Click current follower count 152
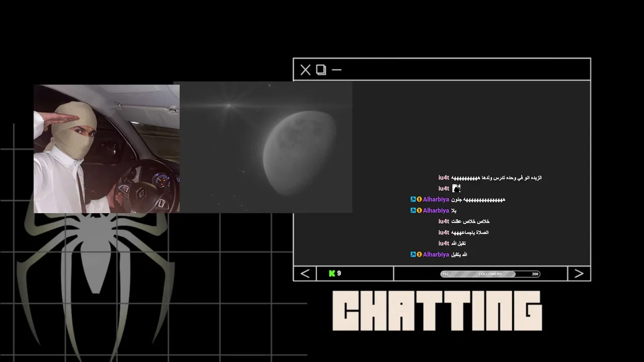 [x=445, y=274]
